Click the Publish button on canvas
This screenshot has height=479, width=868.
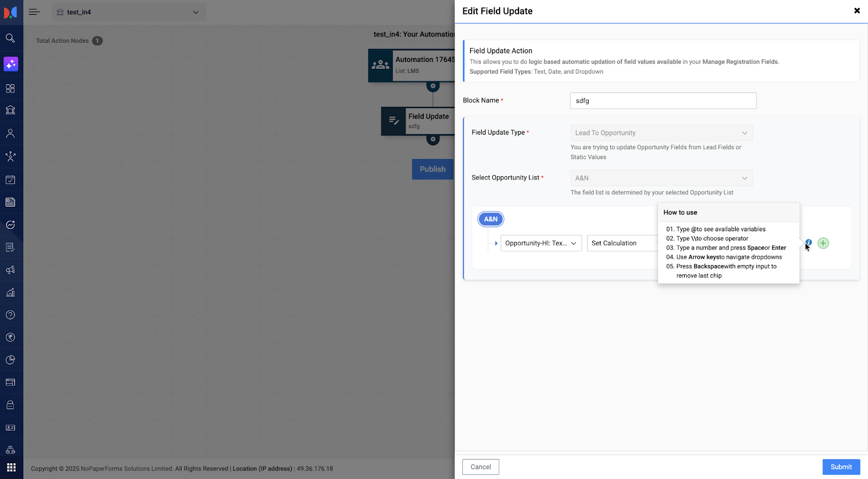click(x=432, y=169)
